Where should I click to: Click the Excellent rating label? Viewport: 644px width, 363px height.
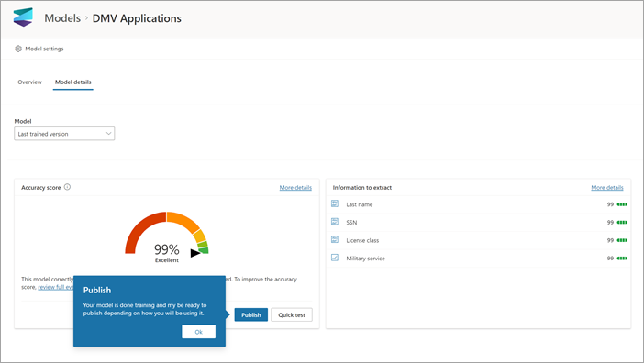[x=166, y=260]
